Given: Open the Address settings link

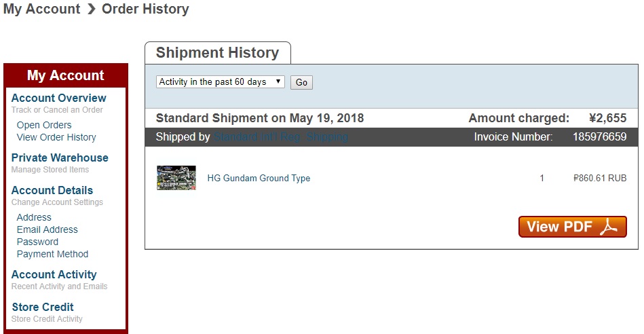Looking at the screenshot, I should point(34,217).
